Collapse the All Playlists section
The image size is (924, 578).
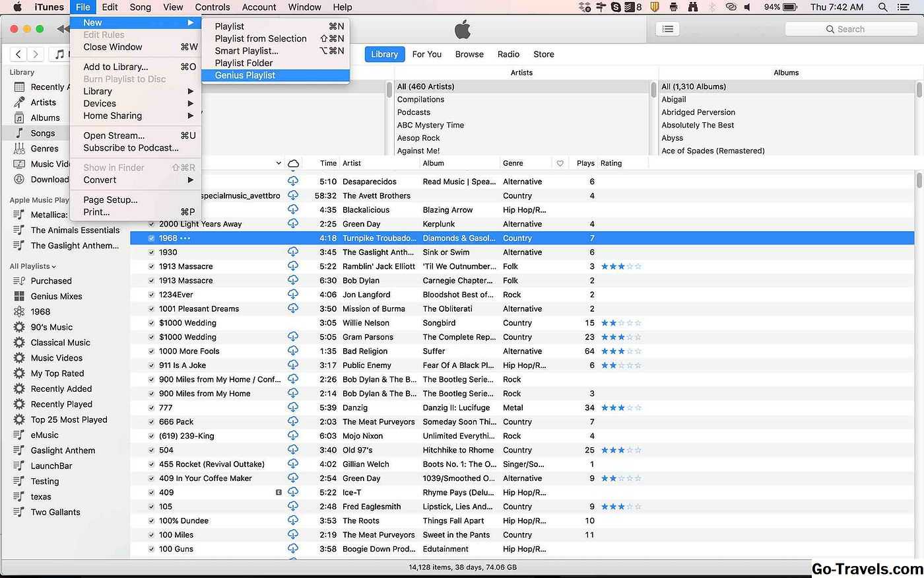(54, 266)
